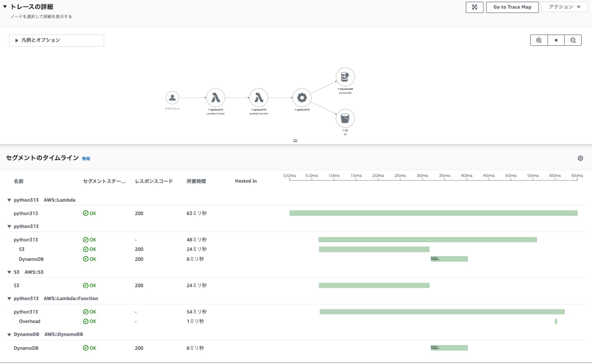This screenshot has width=592, height=364.
Task: Select S3 subsegment under python313 group
Action: point(296,249)
